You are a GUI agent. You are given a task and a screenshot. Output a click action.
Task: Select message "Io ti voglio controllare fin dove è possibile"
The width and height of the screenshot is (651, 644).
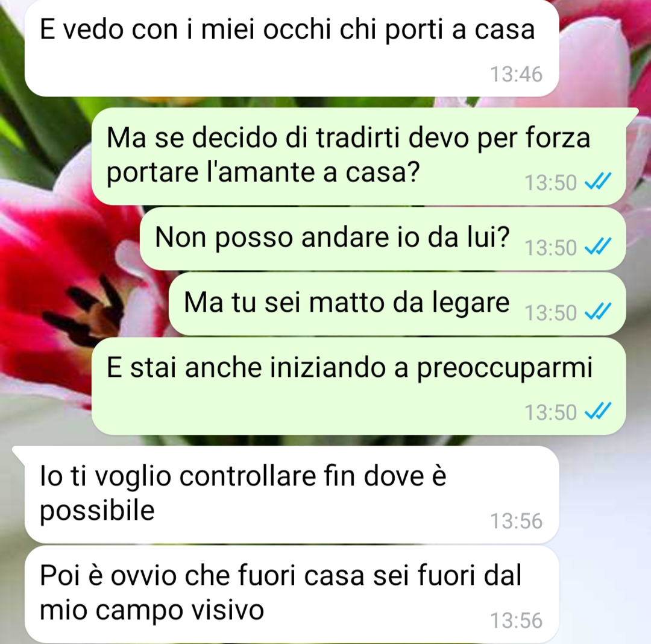tap(292, 494)
